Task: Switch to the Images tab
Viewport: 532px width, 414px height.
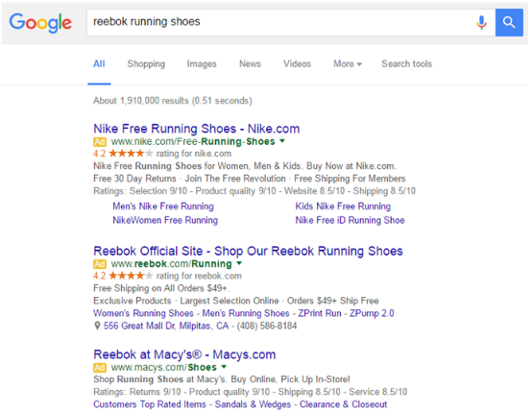Action: click(x=202, y=63)
